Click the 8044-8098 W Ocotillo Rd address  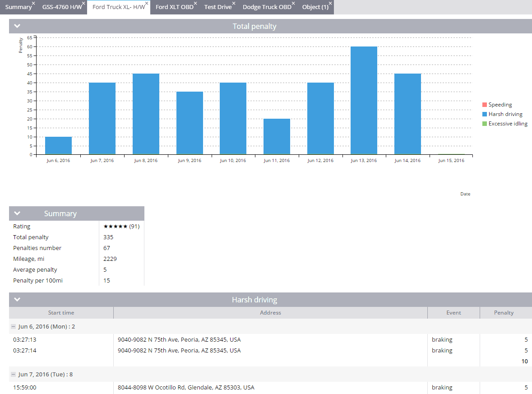coord(186,388)
